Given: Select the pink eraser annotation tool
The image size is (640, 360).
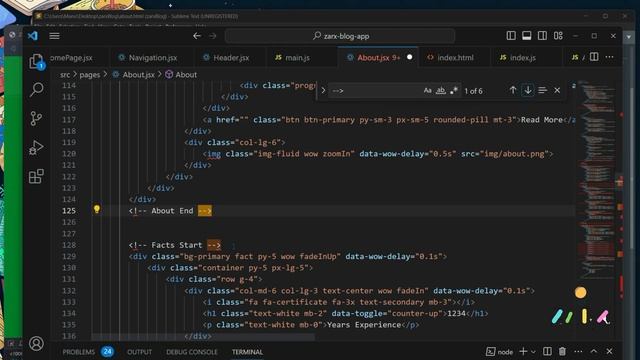Looking at the screenshot, I should 603,317.
